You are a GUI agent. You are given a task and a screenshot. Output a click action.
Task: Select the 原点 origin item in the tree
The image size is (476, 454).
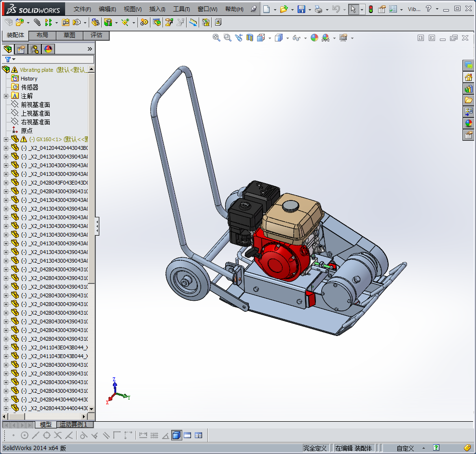[x=27, y=131]
